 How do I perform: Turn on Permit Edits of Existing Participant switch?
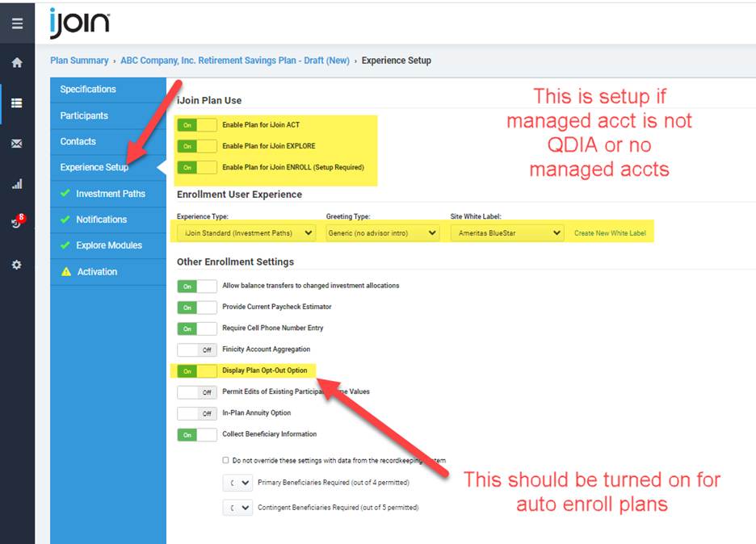[197, 392]
